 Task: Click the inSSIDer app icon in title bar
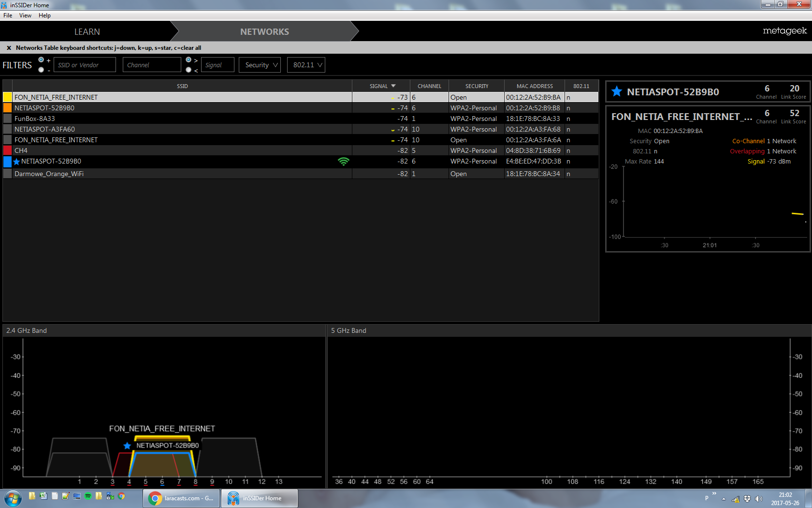coord(4,5)
